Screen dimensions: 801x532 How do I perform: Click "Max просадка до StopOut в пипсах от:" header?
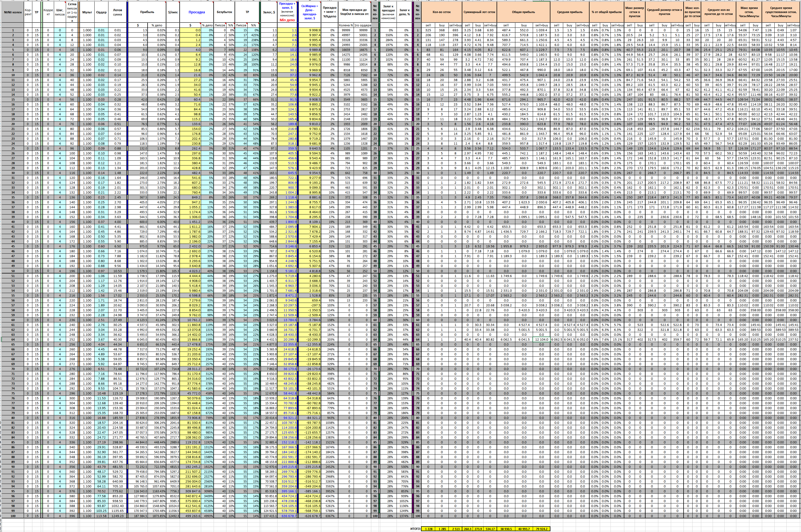(x=354, y=12)
